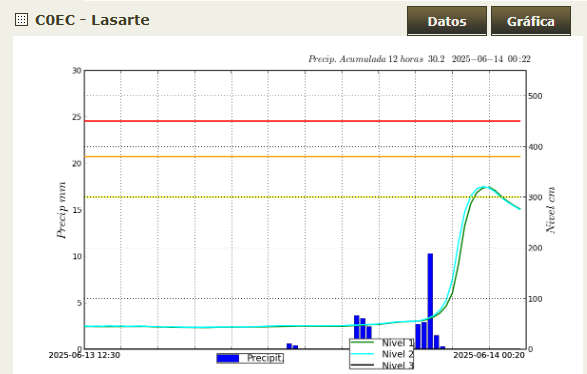Image resolution: width=587 pixels, height=374 pixels.
Task: Click the blue Precipit. legend swatch
Action: pyautogui.click(x=228, y=358)
